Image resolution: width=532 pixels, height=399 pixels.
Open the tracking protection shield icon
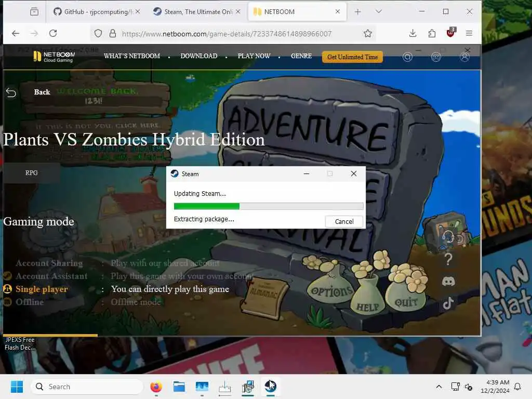coord(98,33)
